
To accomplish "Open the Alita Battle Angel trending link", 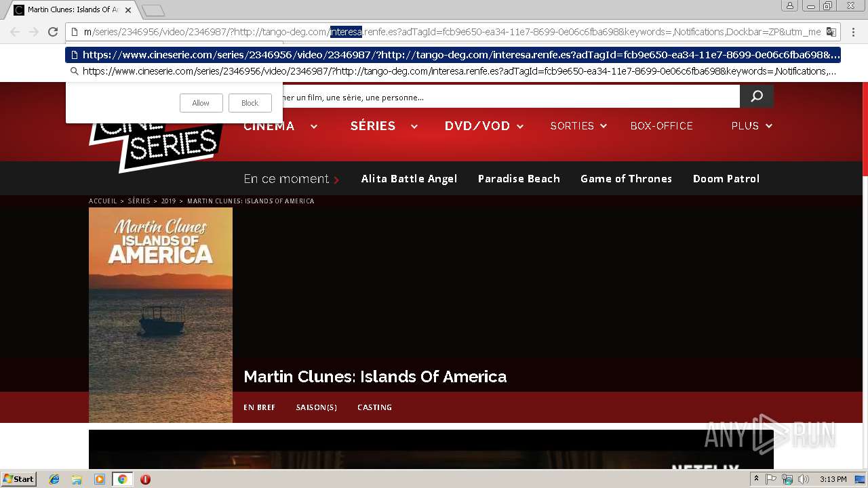I will (409, 179).
